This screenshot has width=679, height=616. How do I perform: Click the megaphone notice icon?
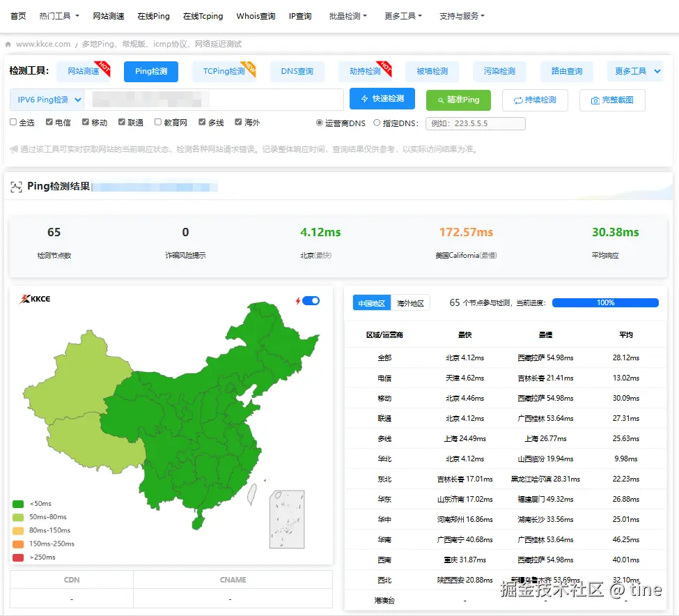click(14, 149)
